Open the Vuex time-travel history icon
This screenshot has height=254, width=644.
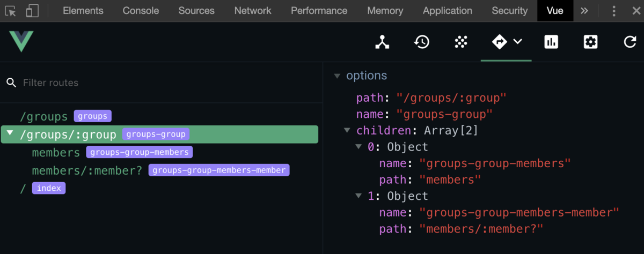(422, 42)
